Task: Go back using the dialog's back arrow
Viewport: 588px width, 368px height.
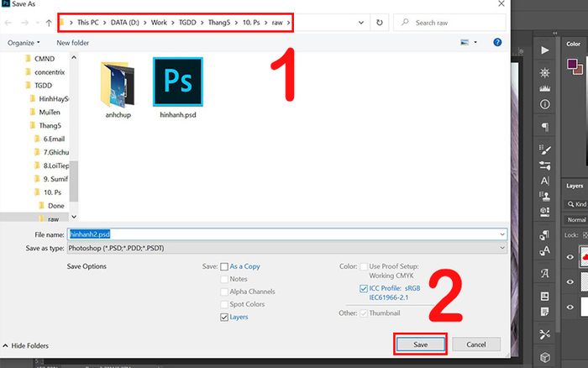Action: 8,23
